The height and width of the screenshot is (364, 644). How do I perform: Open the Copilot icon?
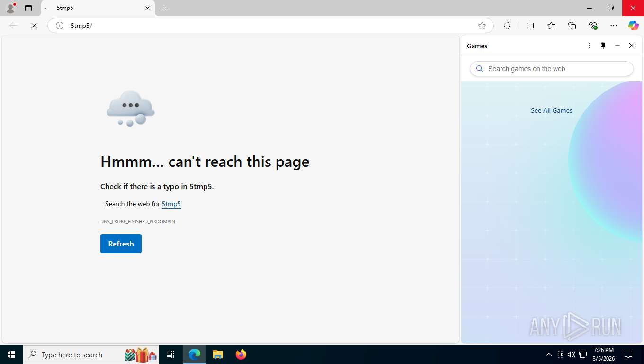coord(634,26)
